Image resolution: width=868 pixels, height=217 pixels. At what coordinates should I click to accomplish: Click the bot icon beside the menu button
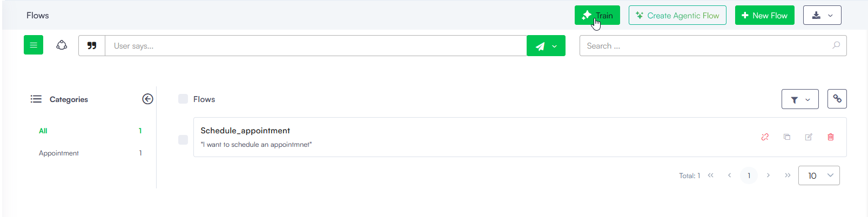62,45
